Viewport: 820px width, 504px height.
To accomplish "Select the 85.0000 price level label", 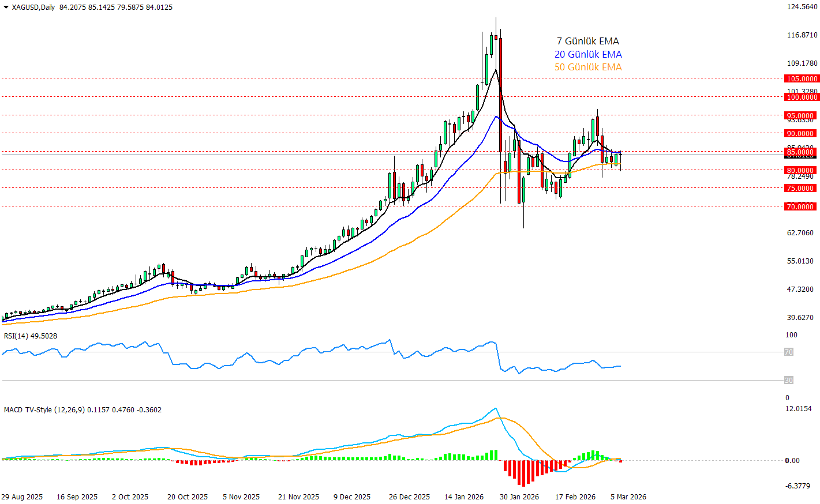I will click(800, 152).
